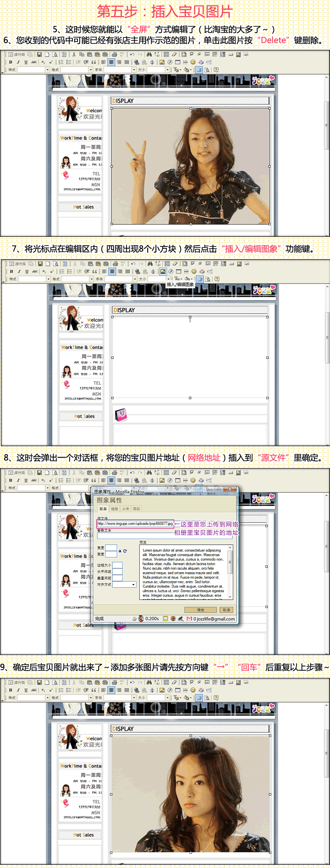Close the 图象属性 Mozilla Firefox dialog
This screenshot has width=330, height=868.
(230, 489)
